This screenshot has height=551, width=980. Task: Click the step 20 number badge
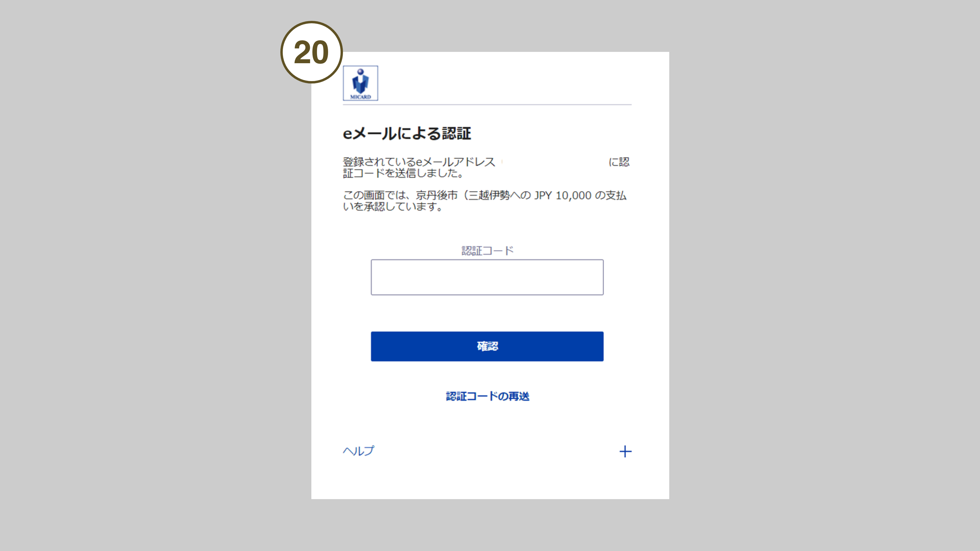pyautogui.click(x=312, y=52)
